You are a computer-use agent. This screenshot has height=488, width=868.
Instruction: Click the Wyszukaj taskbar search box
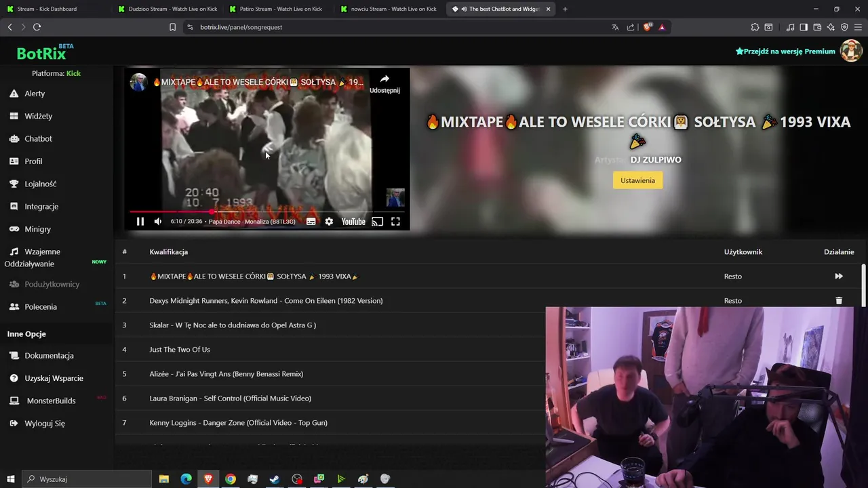click(x=87, y=479)
